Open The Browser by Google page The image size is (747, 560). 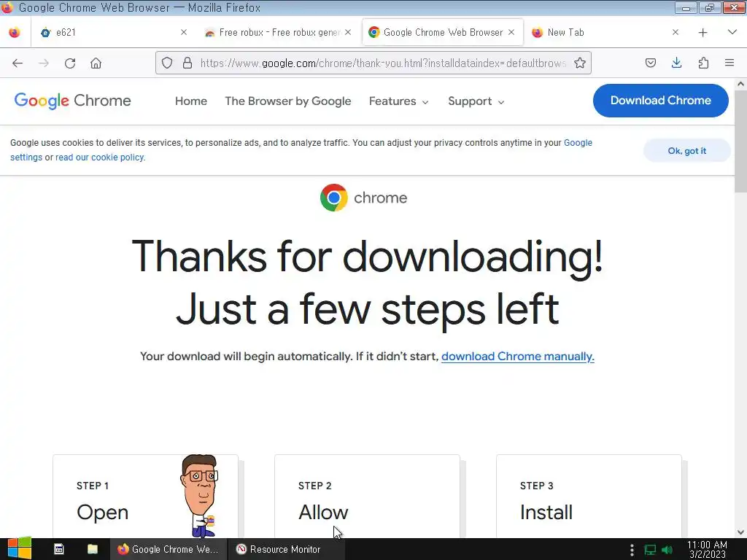287,101
